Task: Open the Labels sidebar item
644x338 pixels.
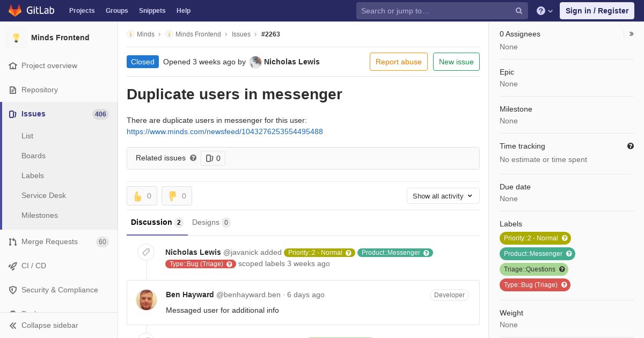Action: tap(33, 176)
